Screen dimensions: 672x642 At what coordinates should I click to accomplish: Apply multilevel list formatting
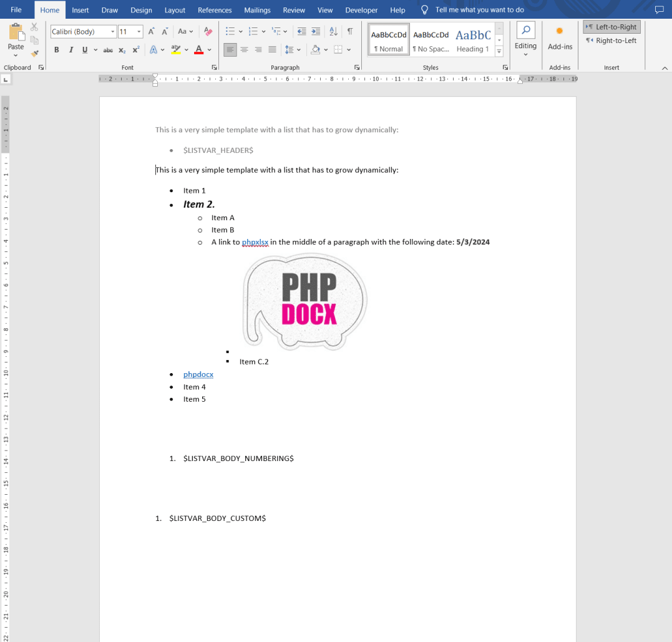[276, 31]
